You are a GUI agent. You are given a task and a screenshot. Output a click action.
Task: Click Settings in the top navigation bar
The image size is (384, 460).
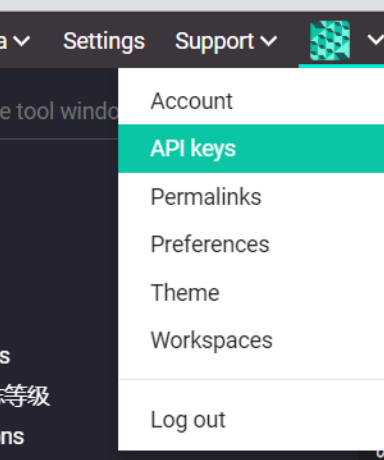104,41
